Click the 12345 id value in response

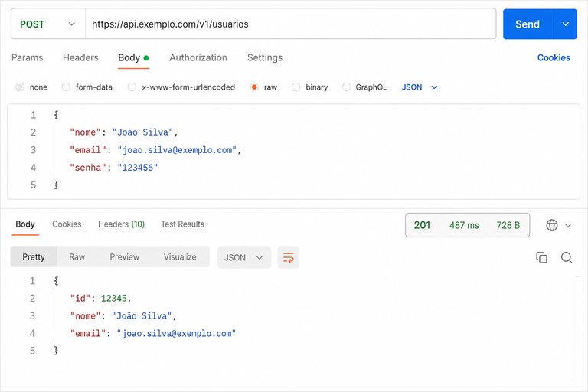(x=113, y=299)
